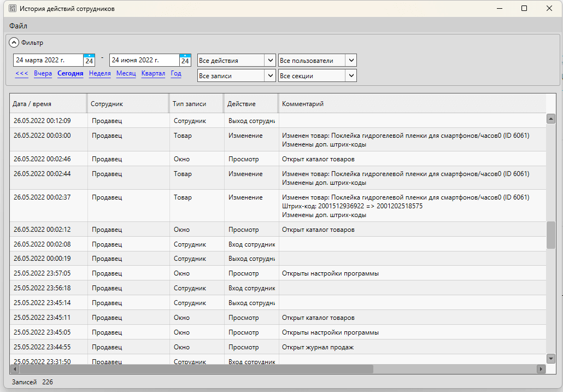Open the start date calendar picker icon

tap(89, 60)
